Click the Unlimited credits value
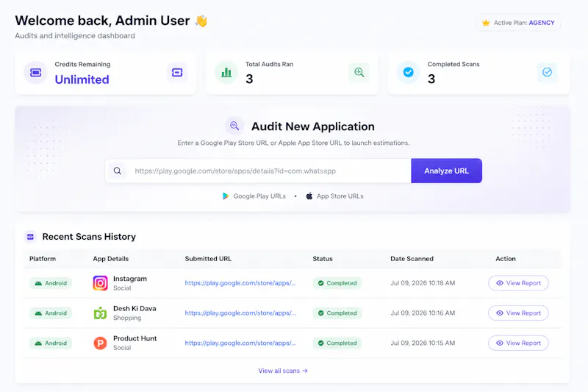 click(x=82, y=79)
